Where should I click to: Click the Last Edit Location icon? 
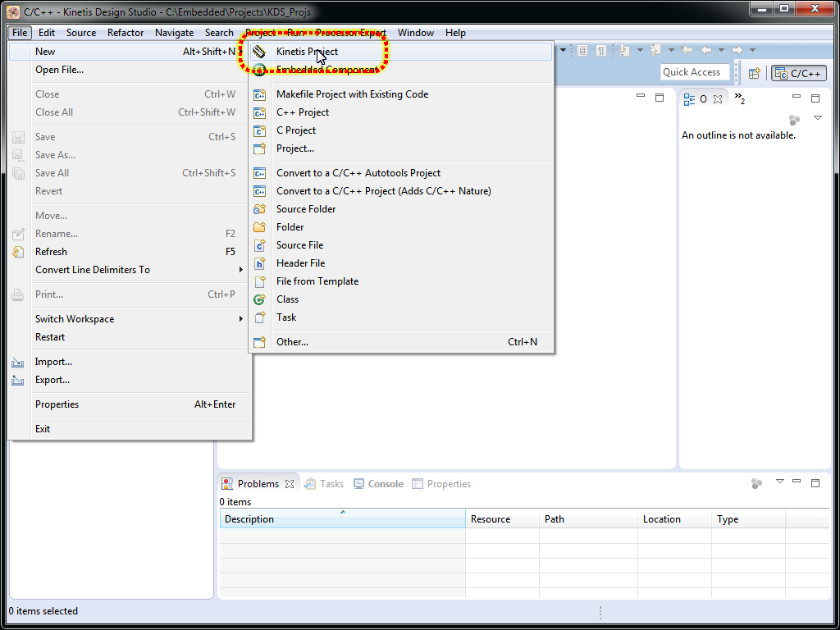tap(687, 50)
